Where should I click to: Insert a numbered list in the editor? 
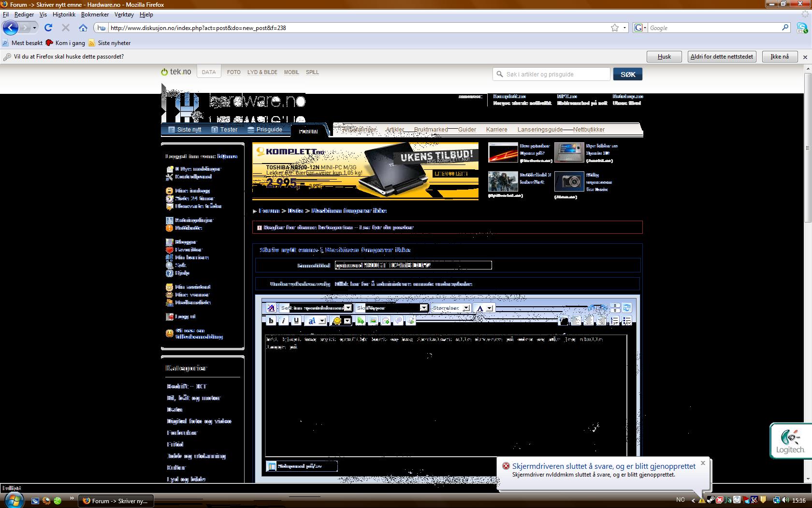(x=614, y=321)
